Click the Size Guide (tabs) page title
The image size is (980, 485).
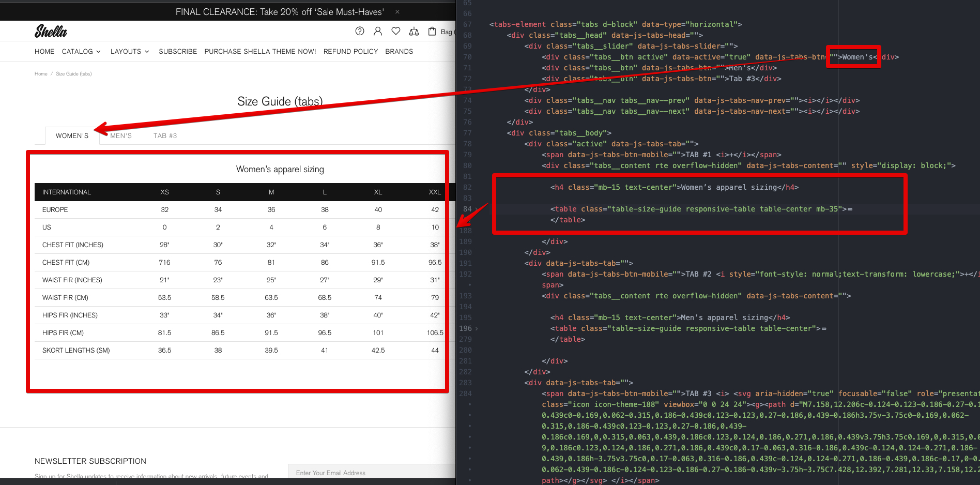(x=280, y=101)
